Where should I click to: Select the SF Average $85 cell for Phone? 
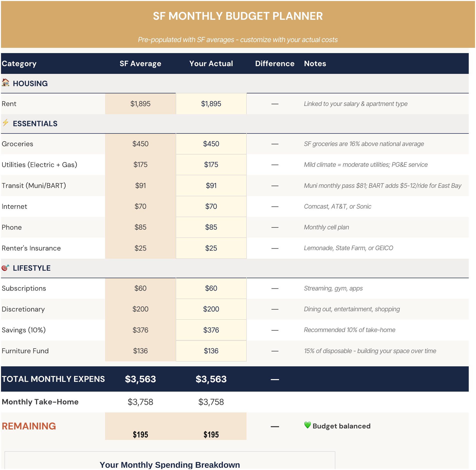140,227
